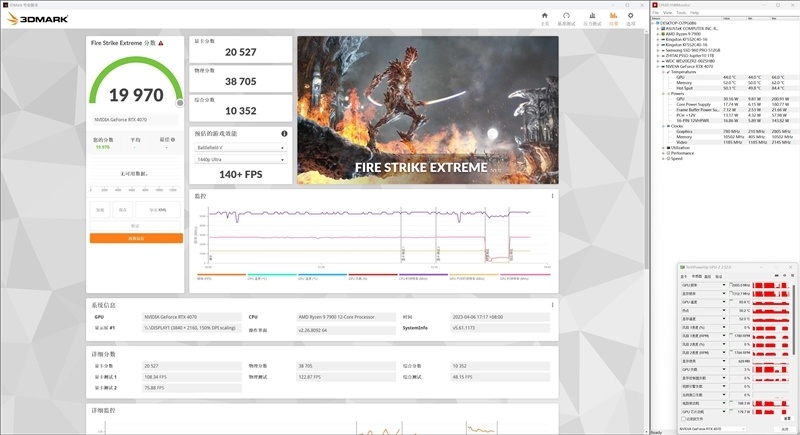Open the Stress Tests icon in navigation
800x435 pixels.
(x=590, y=17)
